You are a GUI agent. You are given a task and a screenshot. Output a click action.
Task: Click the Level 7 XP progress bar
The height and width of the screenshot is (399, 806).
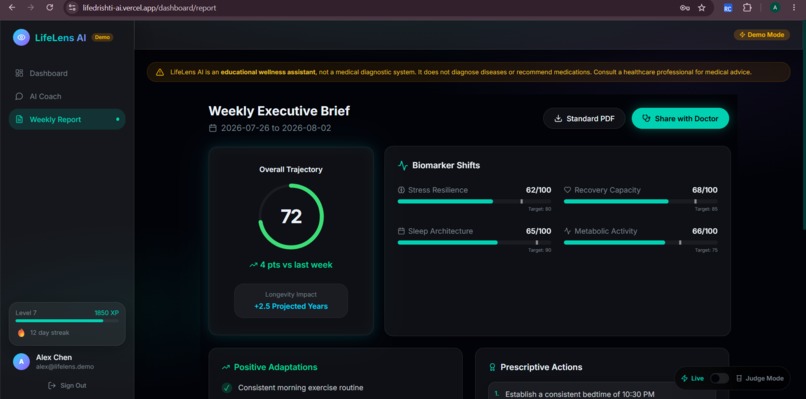tap(67, 321)
